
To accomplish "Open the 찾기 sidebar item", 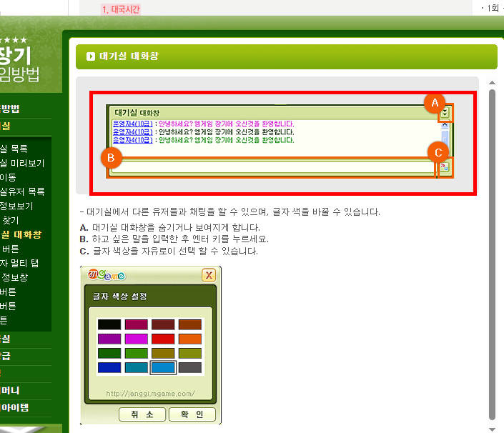I will pyautogui.click(x=11, y=220).
